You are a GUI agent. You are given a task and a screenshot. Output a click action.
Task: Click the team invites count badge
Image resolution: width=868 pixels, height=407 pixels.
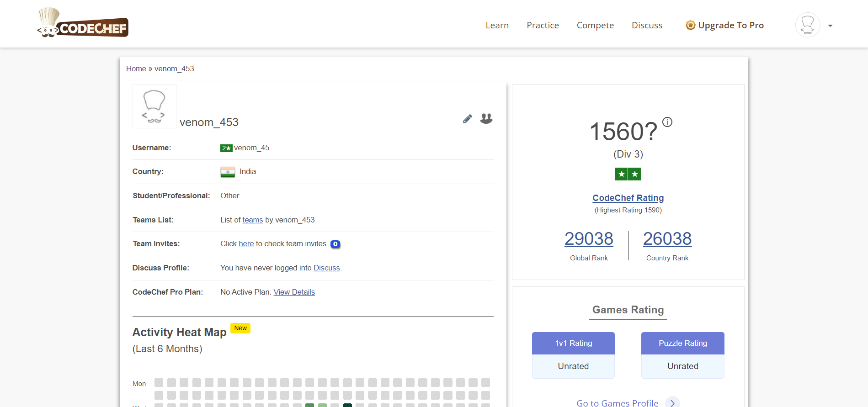335,244
